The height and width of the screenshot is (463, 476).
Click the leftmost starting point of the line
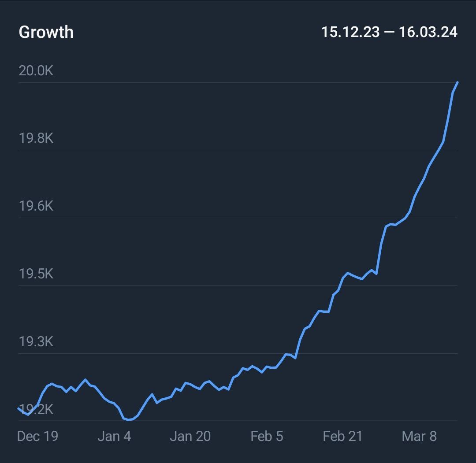[x=19, y=408]
